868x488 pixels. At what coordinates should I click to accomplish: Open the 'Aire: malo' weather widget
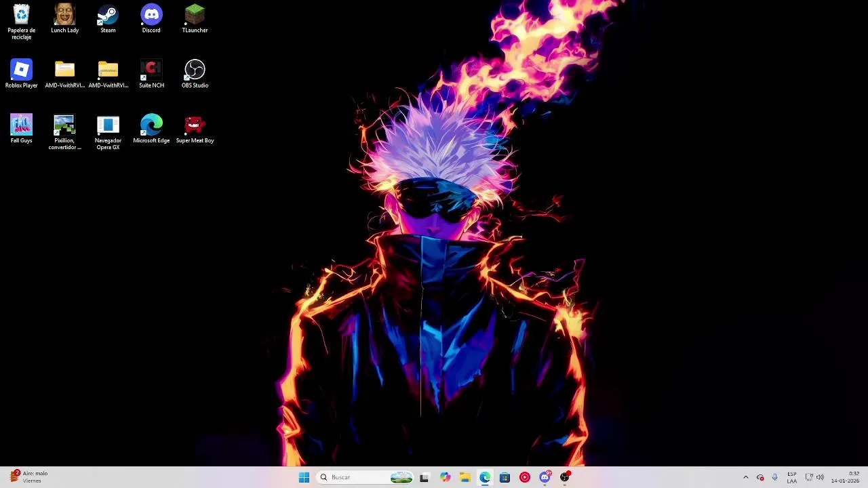click(28, 477)
